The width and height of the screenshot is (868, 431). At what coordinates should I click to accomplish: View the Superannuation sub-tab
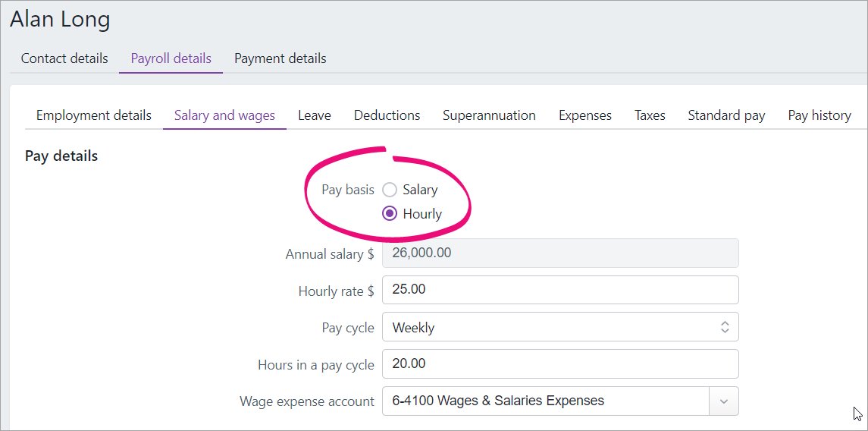point(489,115)
